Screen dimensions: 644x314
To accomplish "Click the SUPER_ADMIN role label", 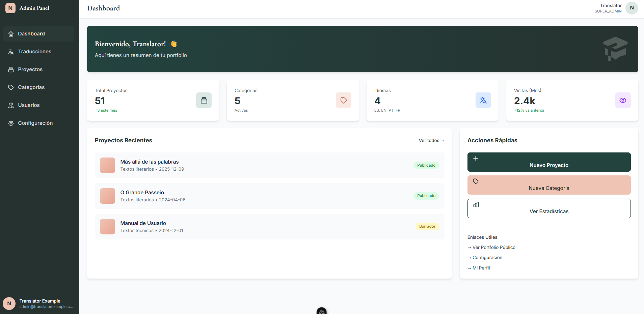I will [x=608, y=11].
